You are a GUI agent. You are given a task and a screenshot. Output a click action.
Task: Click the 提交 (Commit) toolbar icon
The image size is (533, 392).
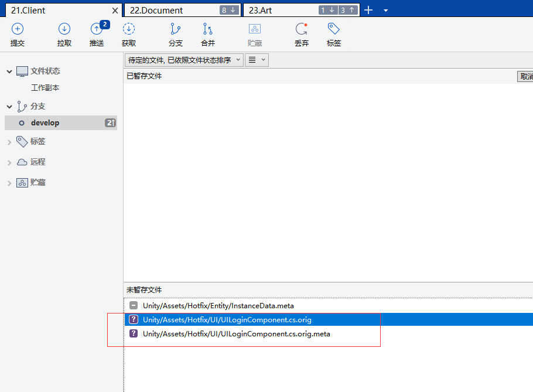[18, 29]
